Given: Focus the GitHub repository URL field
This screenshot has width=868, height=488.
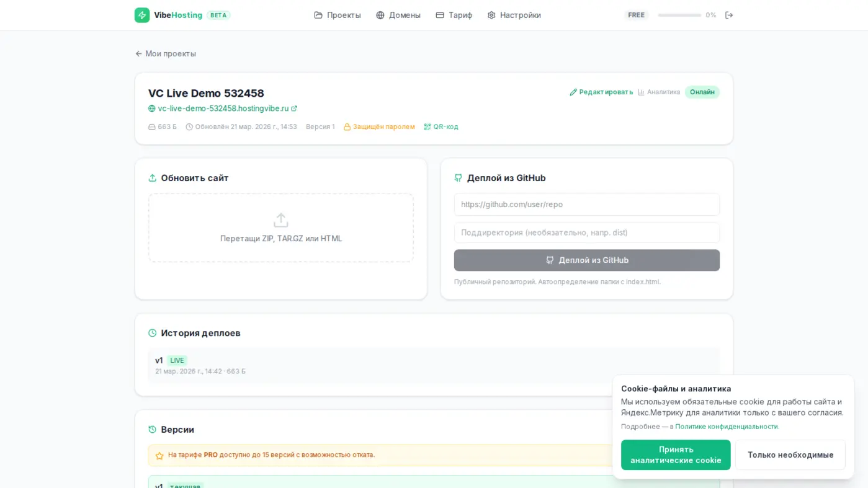Looking at the screenshot, I should pos(587,204).
